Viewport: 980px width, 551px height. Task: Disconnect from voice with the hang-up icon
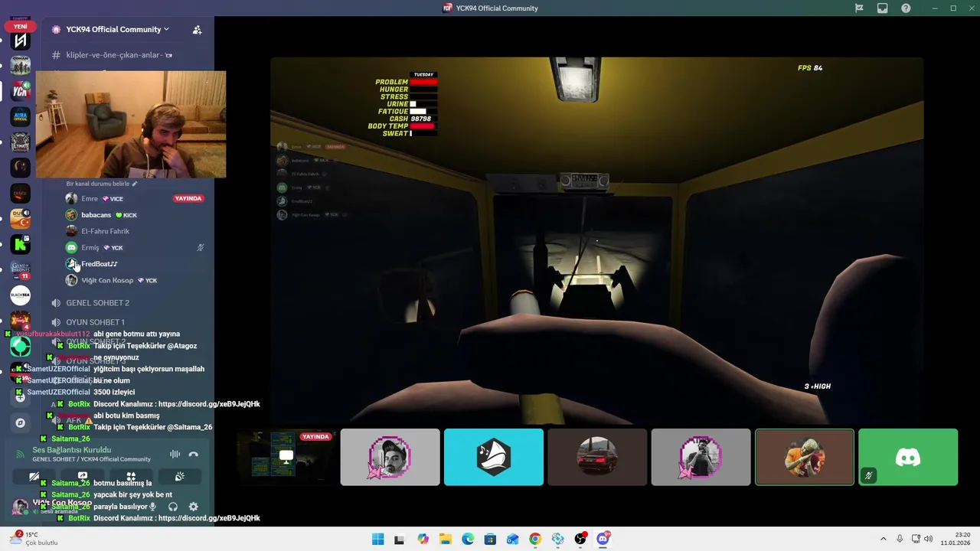click(194, 454)
